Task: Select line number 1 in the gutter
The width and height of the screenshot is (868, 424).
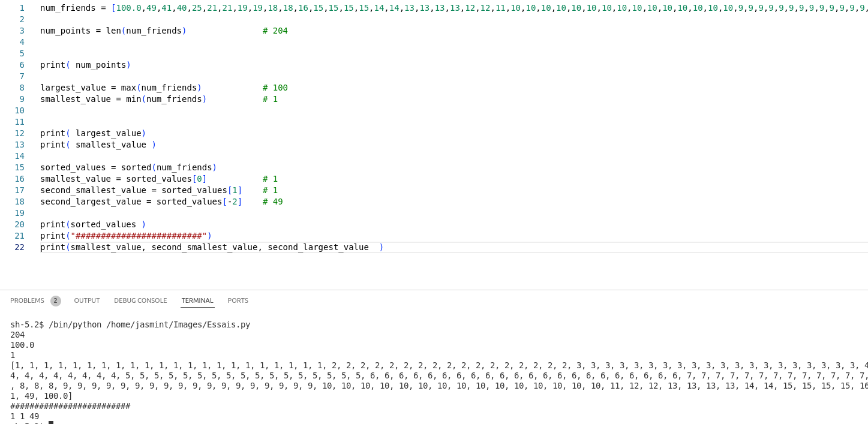Action: tap(22, 8)
